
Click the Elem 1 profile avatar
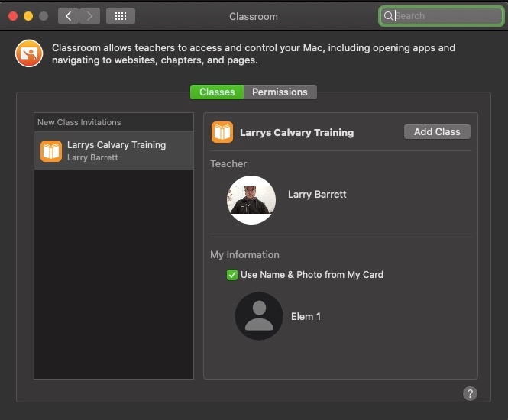coord(259,316)
